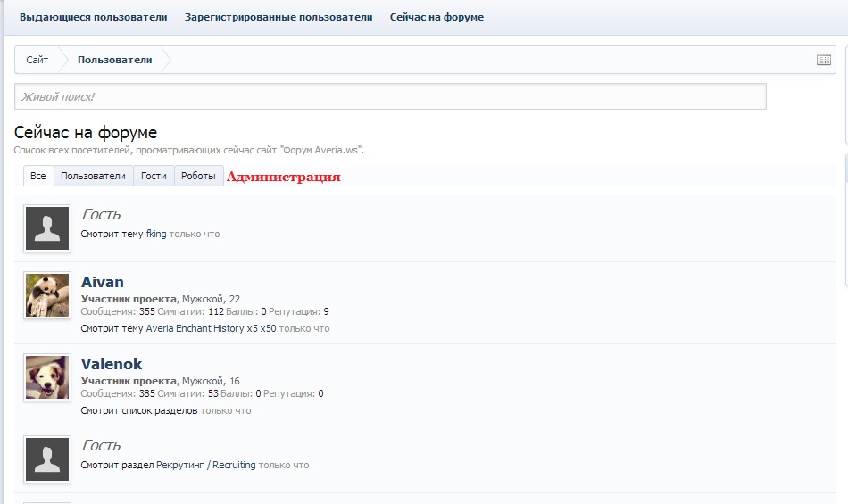Open Сейчас на форуме navigation item
848x504 pixels.
[x=437, y=17]
